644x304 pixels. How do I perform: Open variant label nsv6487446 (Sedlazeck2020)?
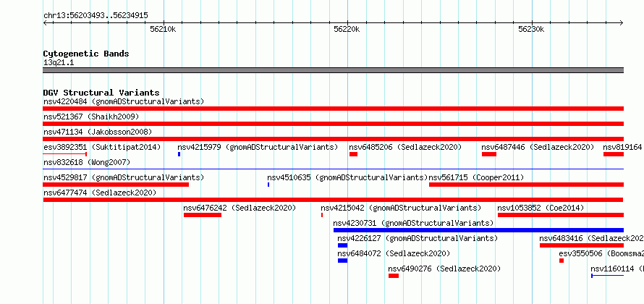coord(538,147)
